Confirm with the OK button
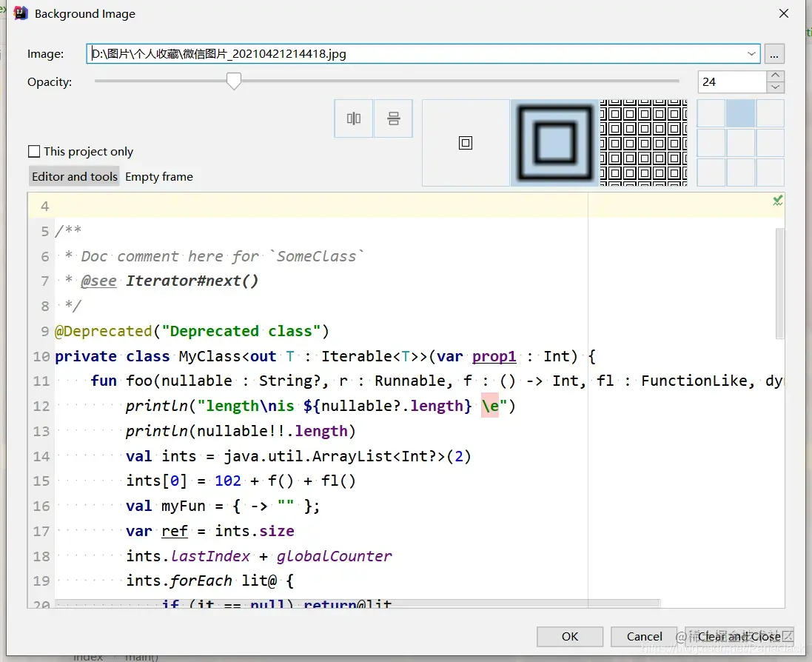 [570, 637]
